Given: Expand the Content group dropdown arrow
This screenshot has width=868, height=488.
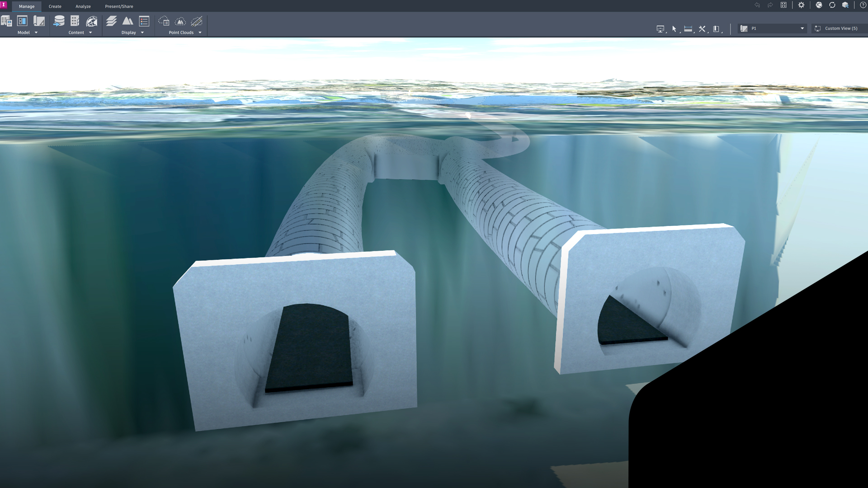Looking at the screenshot, I should coord(90,33).
